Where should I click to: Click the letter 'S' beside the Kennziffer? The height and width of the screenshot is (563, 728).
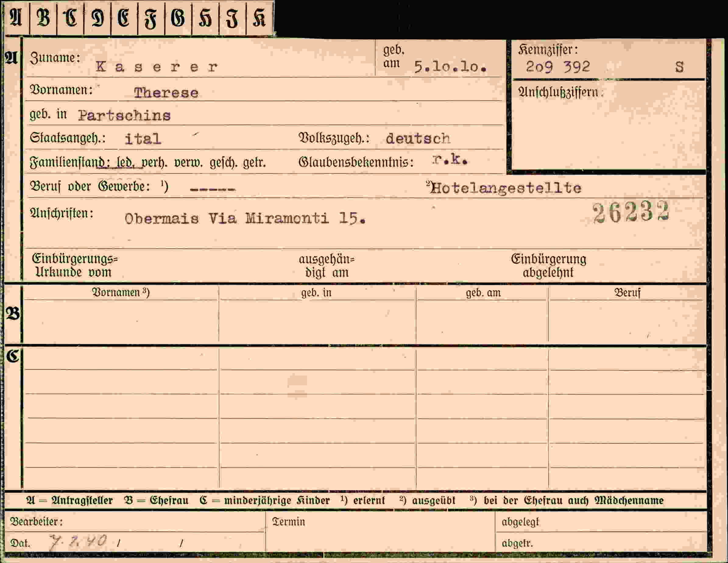(679, 67)
